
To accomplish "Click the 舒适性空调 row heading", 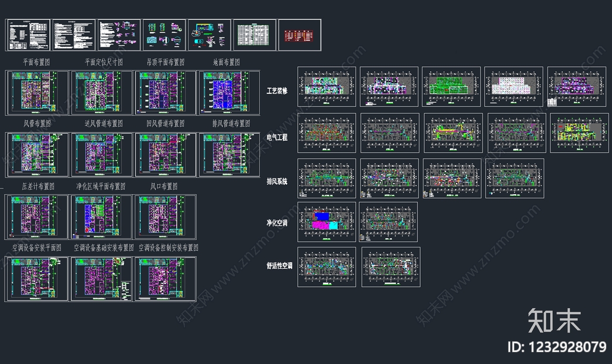I will [x=279, y=265].
